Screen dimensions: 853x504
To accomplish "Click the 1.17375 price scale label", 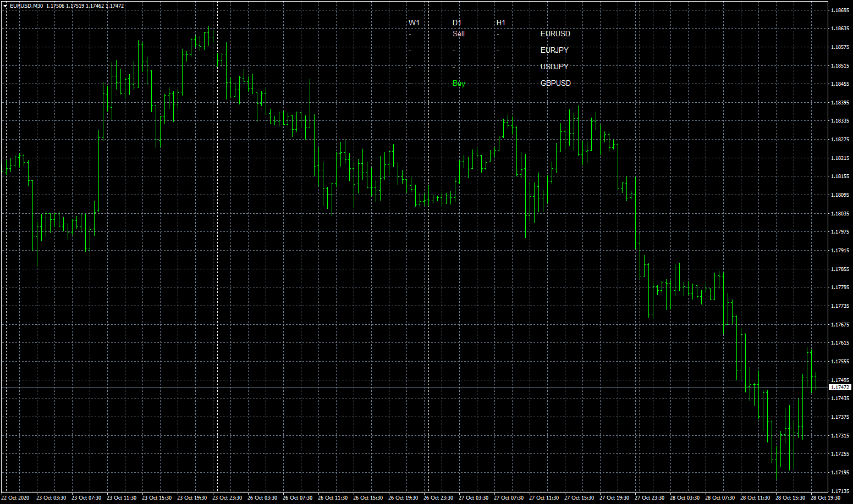I will point(840,417).
